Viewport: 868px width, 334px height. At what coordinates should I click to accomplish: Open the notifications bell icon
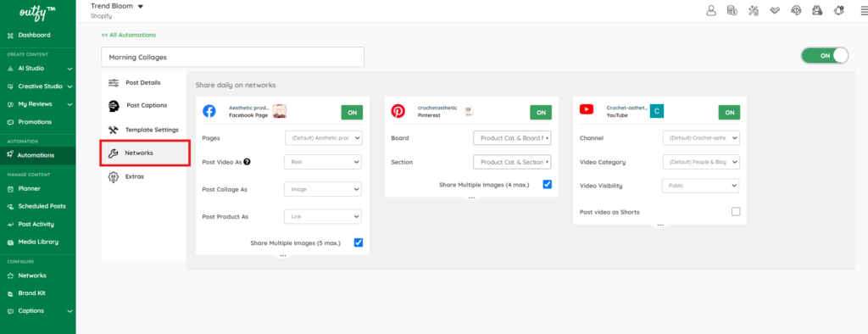pyautogui.click(x=838, y=10)
